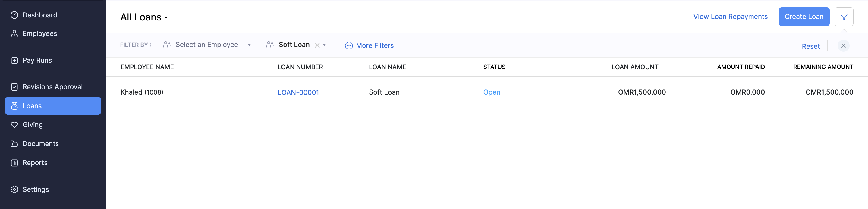Open Settings via the gear icon
The height and width of the screenshot is (209, 868).
click(14, 189)
